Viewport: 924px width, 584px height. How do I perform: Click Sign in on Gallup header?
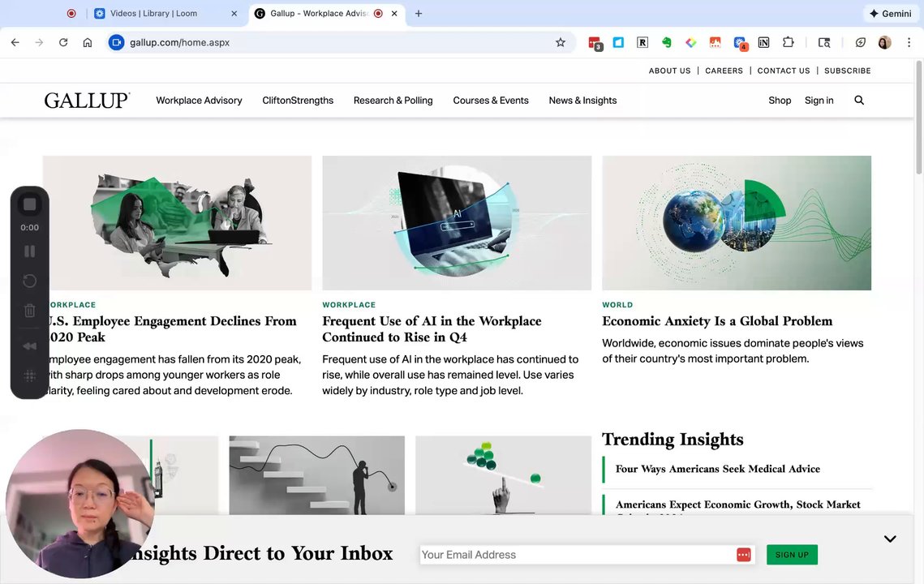[x=819, y=101]
